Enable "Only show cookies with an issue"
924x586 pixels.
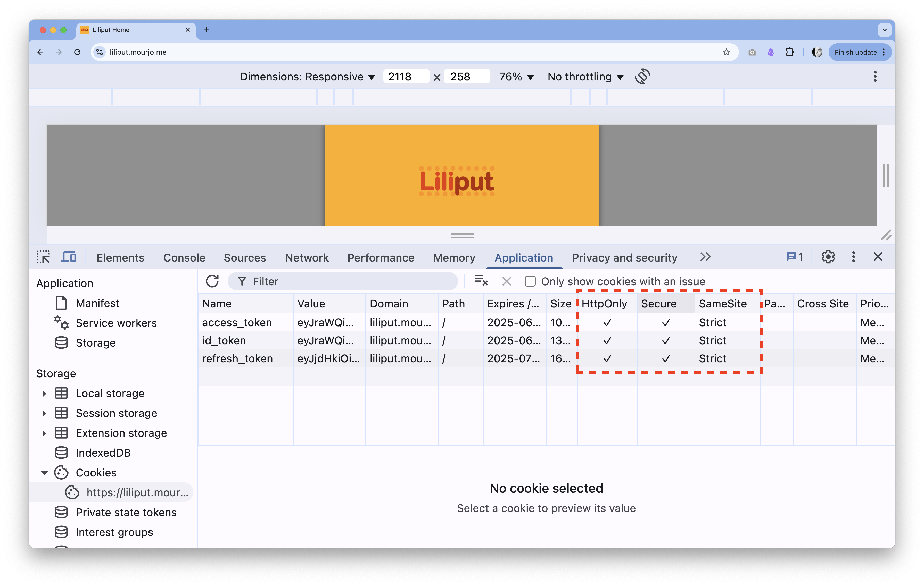[530, 281]
